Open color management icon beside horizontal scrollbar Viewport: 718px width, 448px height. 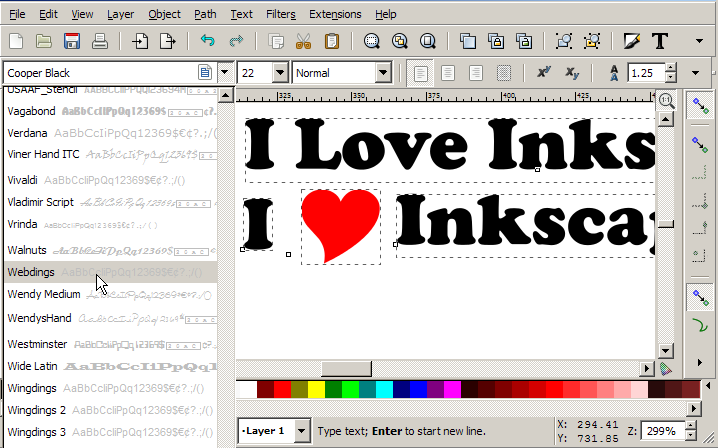click(665, 368)
